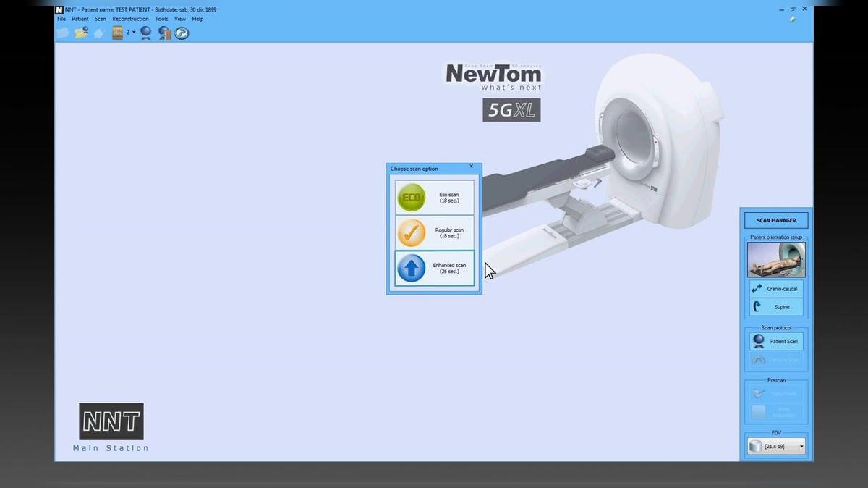Image resolution: width=868 pixels, height=488 pixels.
Task: Open the File menu
Action: tap(61, 19)
